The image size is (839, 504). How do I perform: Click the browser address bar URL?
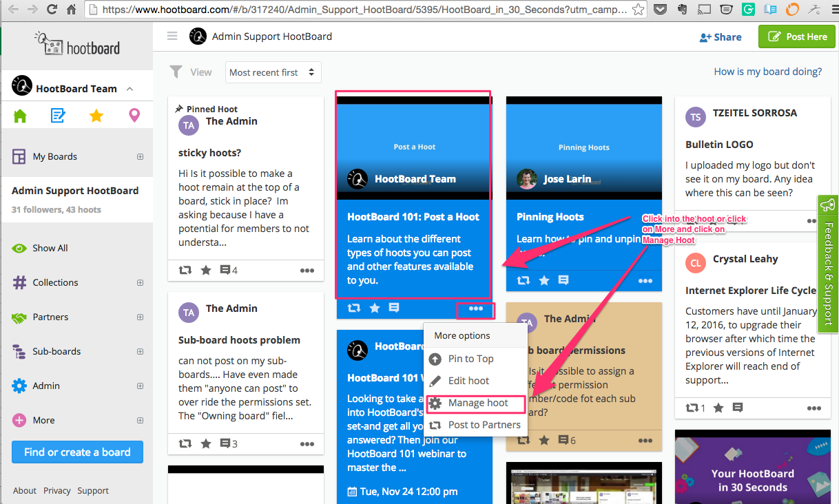(364, 10)
